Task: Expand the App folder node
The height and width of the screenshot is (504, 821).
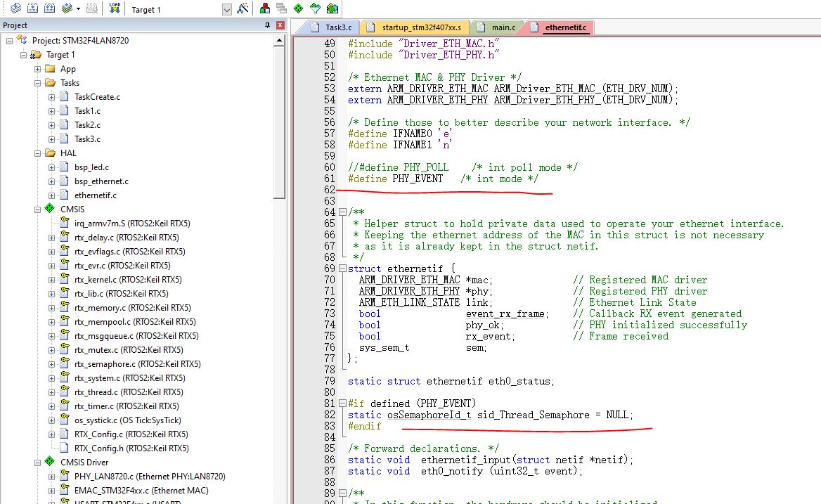Action: point(37,69)
